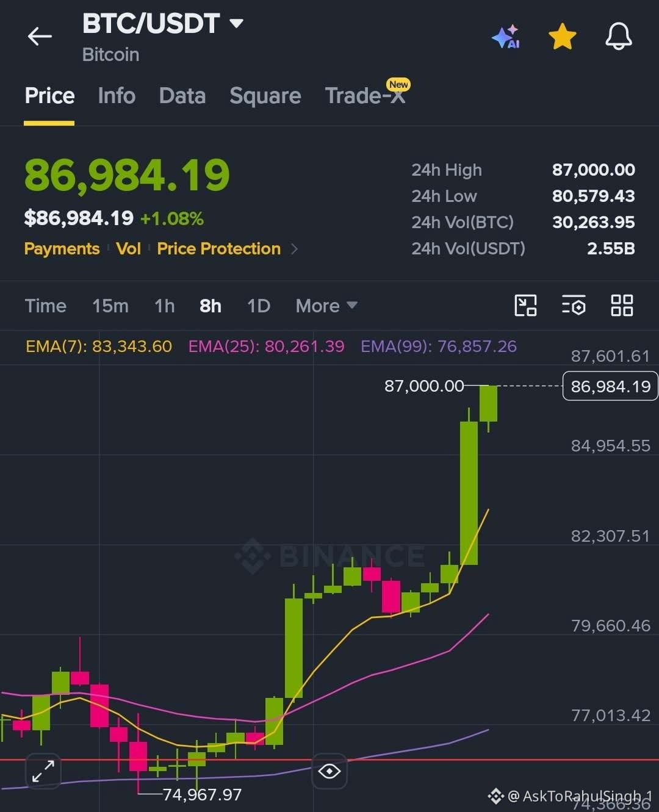
Task: Expand the BTC/USDT pair selector arrow
Action: tap(236, 24)
